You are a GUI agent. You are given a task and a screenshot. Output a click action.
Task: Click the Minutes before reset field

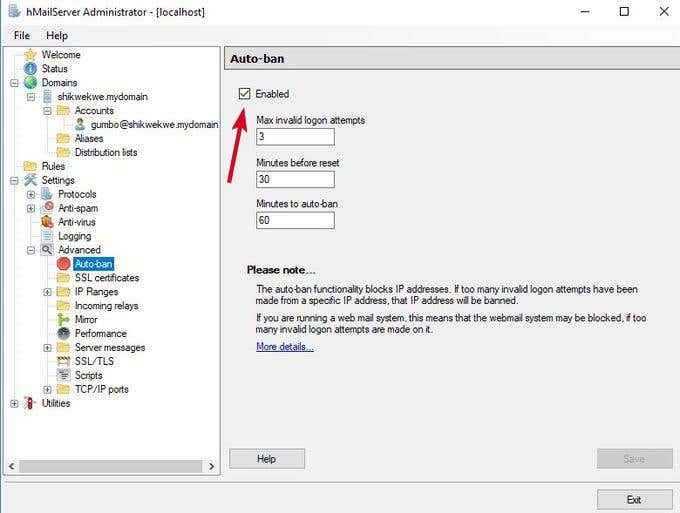tap(295, 179)
